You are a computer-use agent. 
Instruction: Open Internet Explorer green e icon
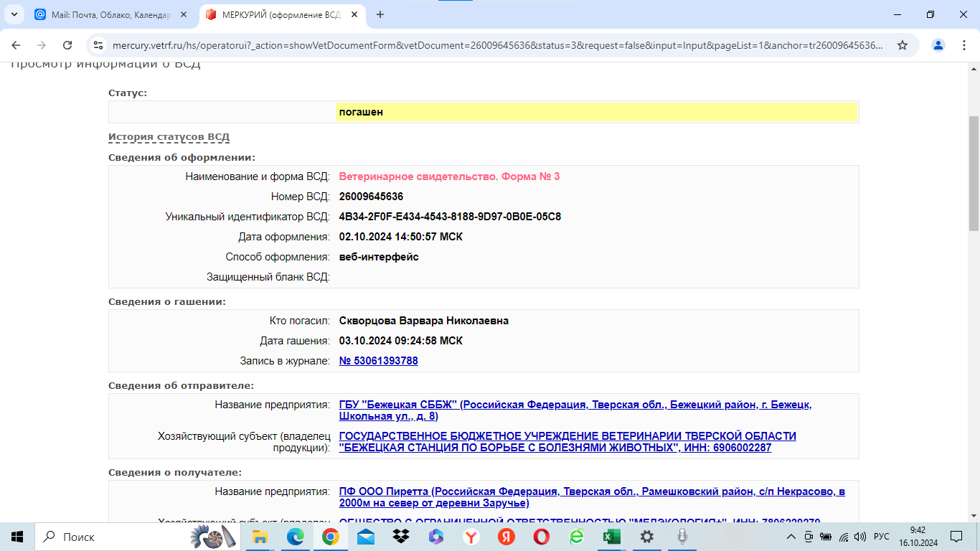(x=577, y=537)
